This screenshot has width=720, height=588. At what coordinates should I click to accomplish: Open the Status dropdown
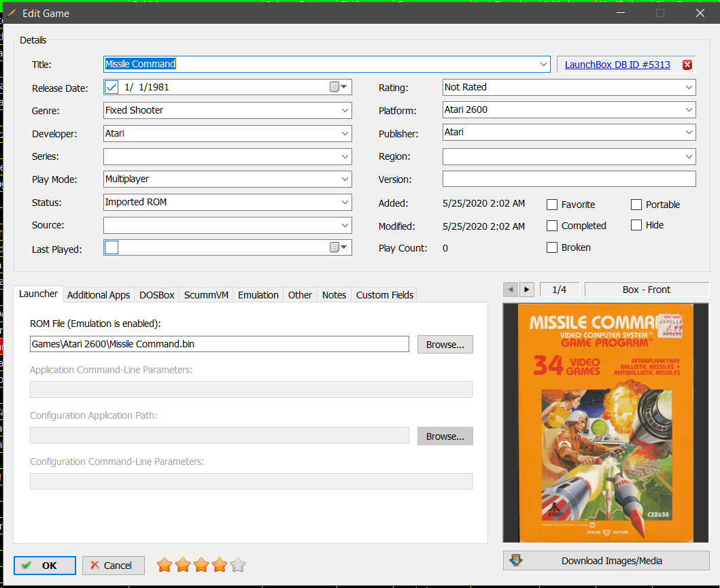345,202
